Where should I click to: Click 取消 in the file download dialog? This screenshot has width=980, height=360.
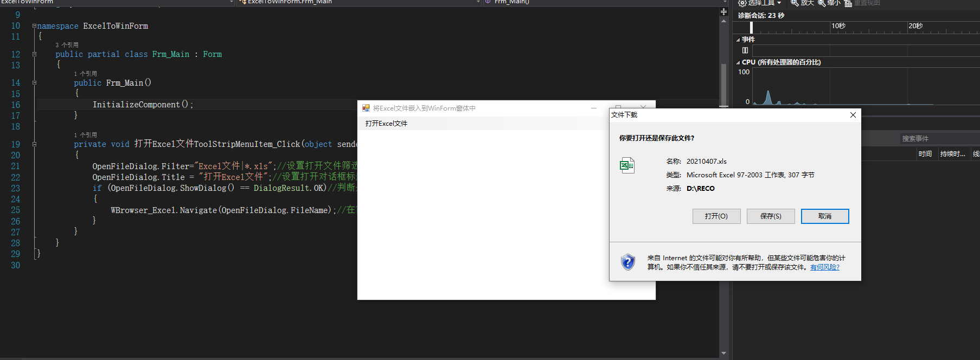coord(825,216)
